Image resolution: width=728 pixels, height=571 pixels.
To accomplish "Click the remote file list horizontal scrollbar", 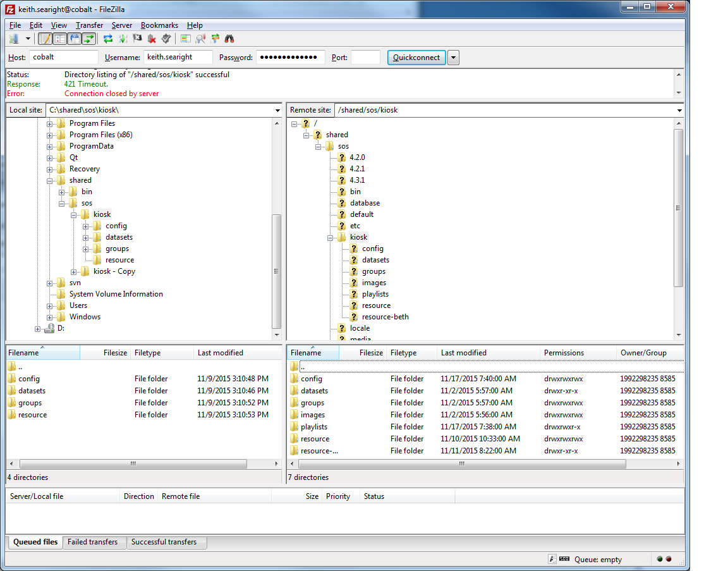I will click(x=462, y=464).
